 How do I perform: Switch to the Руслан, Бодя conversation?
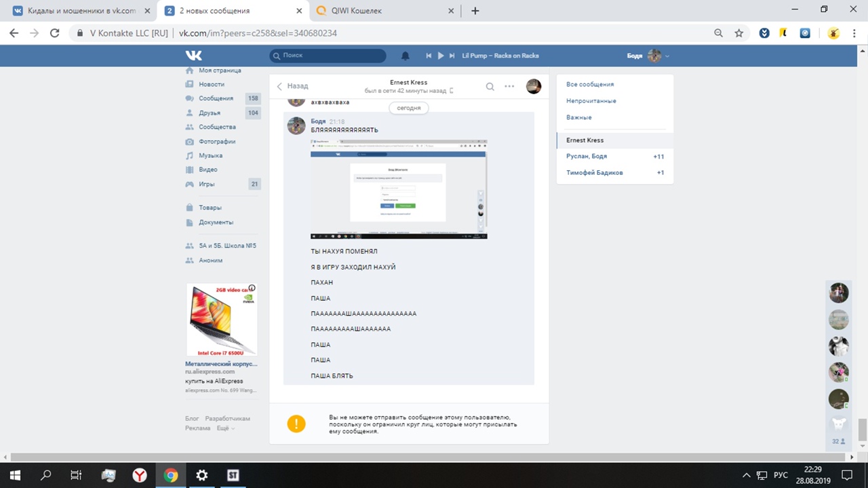pos(587,157)
